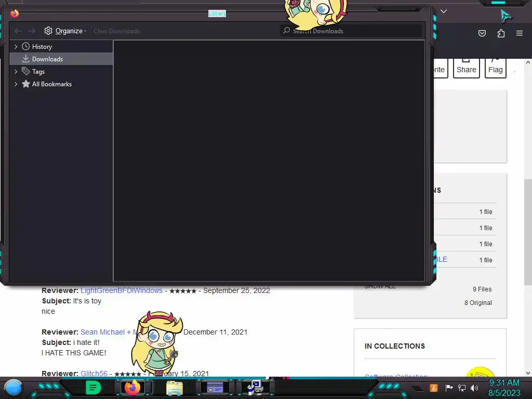Open the computer setup taskbar icon

[255, 388]
